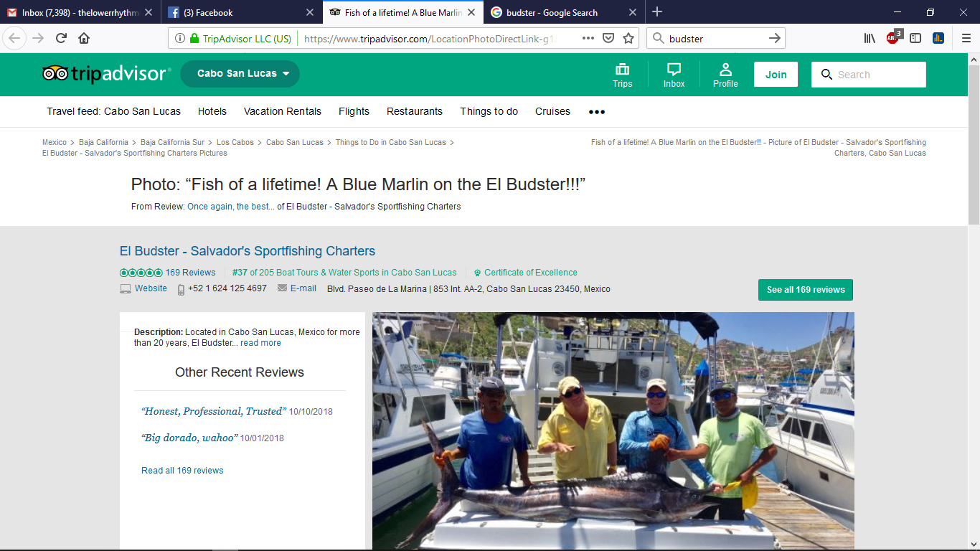Click the phone number +52 1 624 125 4697
Viewport: 980px width, 551px height.
(227, 288)
